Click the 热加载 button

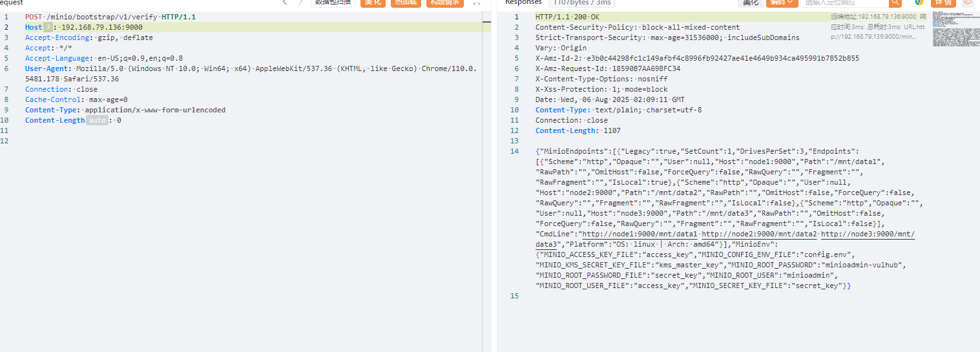(406, 3)
